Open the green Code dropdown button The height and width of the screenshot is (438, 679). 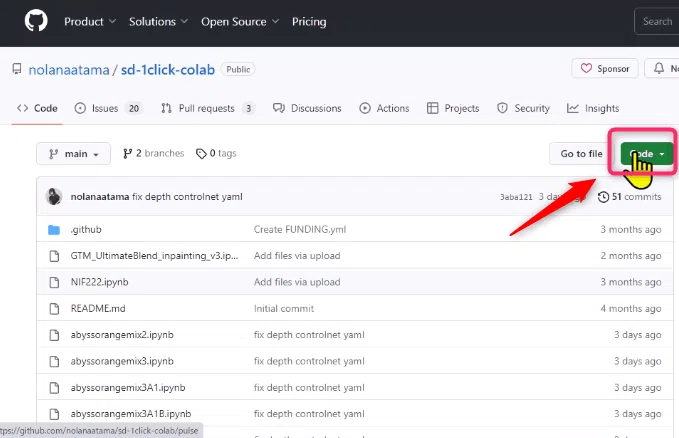[647, 154]
